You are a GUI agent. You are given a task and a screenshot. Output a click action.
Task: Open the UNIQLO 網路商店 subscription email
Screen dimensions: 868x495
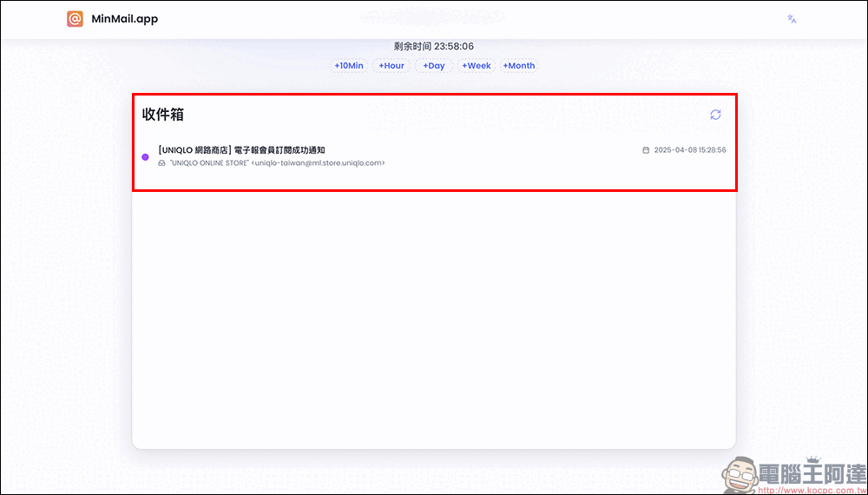click(x=434, y=156)
